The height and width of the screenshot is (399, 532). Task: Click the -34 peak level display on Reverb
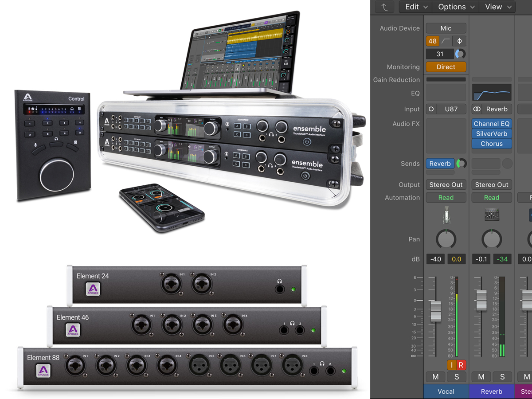(502, 259)
